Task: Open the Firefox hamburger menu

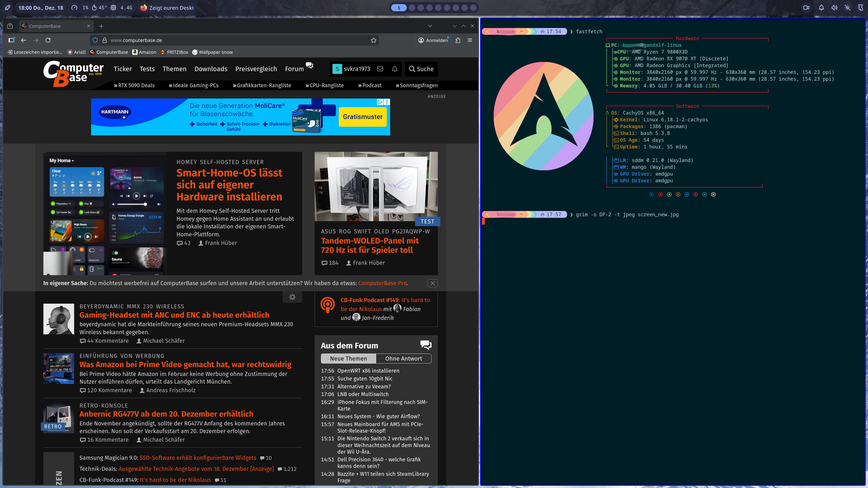Action: [470, 40]
